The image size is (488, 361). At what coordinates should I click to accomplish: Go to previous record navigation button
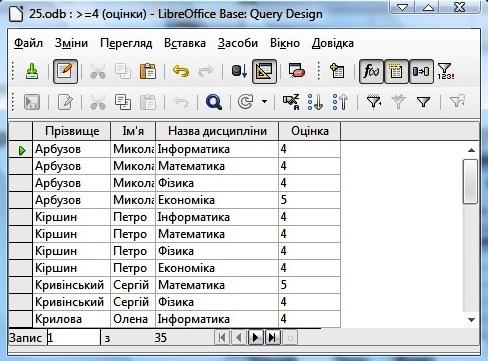point(239,338)
